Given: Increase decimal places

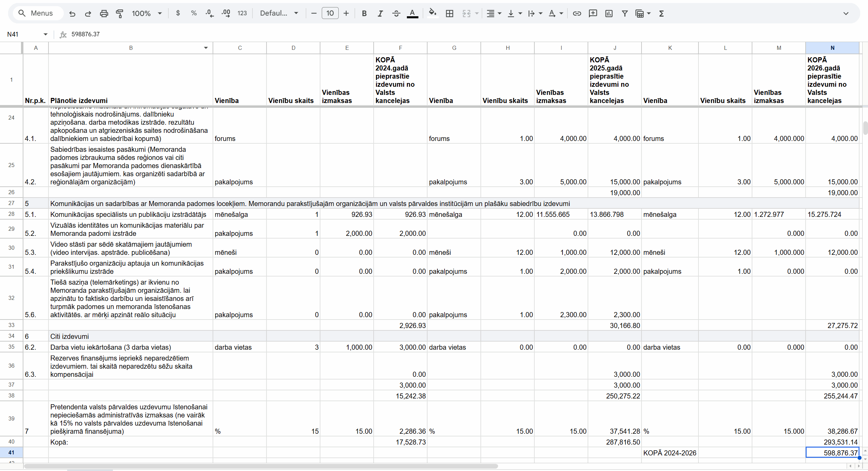Looking at the screenshot, I should click(x=226, y=13).
